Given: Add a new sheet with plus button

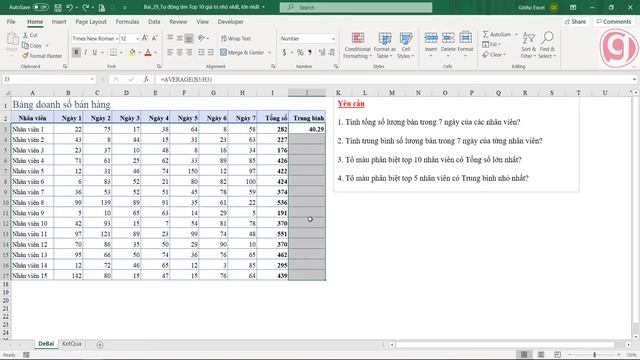Looking at the screenshot, I should tap(100, 345).
